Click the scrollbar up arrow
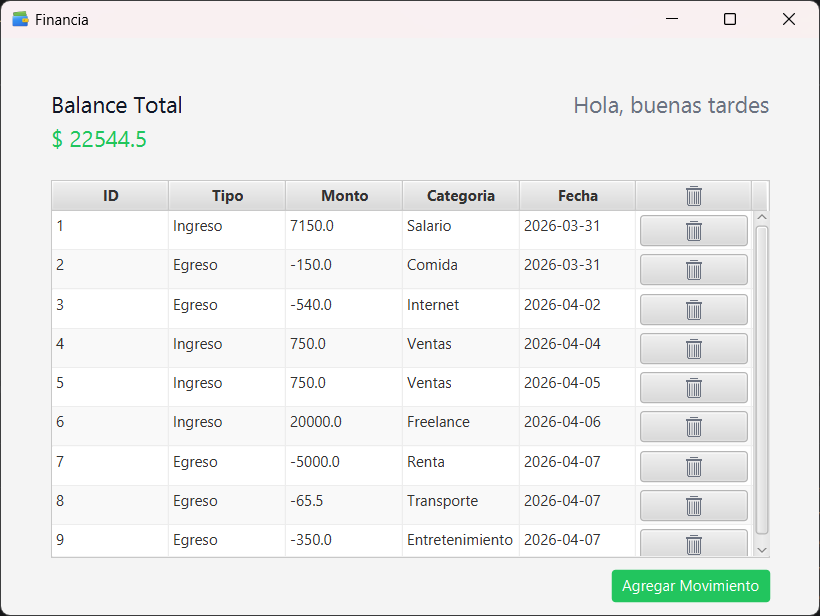This screenshot has height=616, width=820. point(761,215)
